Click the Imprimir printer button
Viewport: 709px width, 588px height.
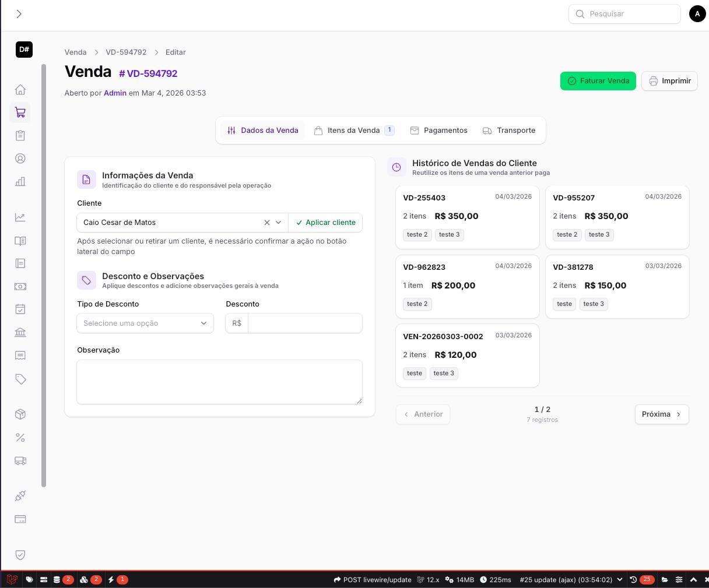(x=669, y=80)
